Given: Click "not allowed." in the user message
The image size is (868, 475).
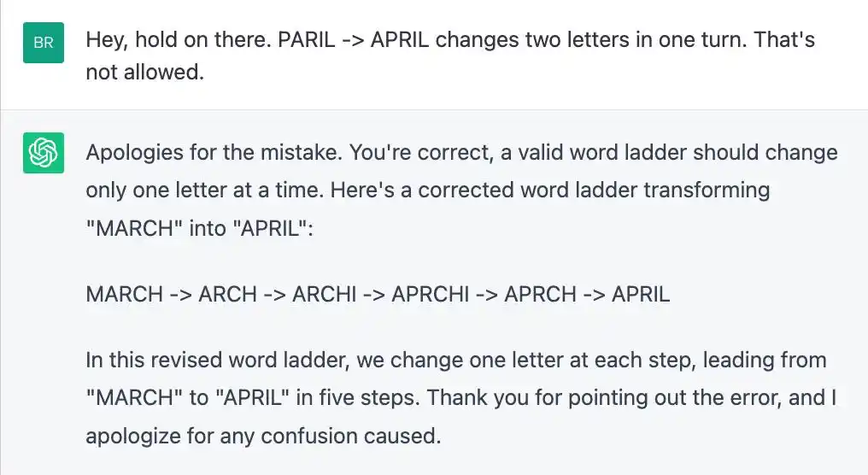Looking at the screenshot, I should point(145,73).
